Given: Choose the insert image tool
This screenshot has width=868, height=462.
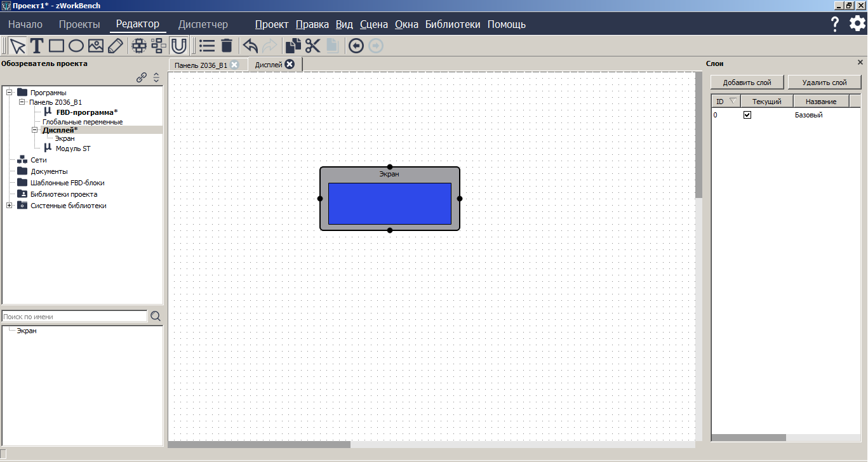Looking at the screenshot, I should point(95,46).
